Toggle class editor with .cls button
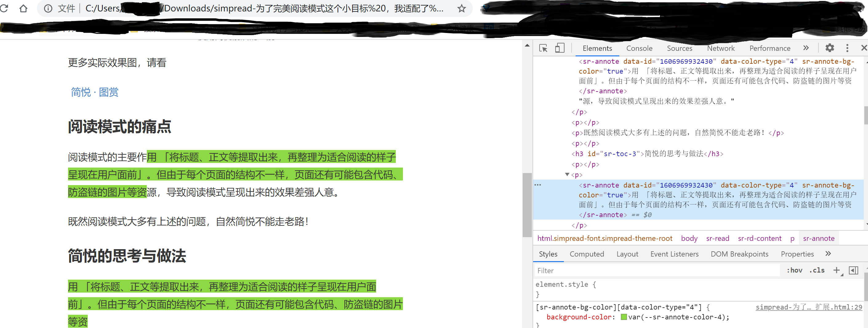 click(817, 270)
